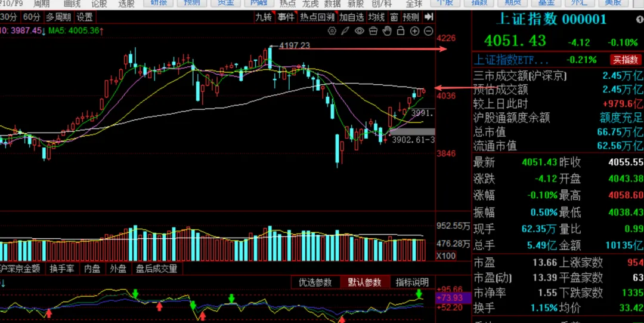Screen dimensions: 644x323
Task: Select the 沪深京金额 volume tab
Action: 20,269
